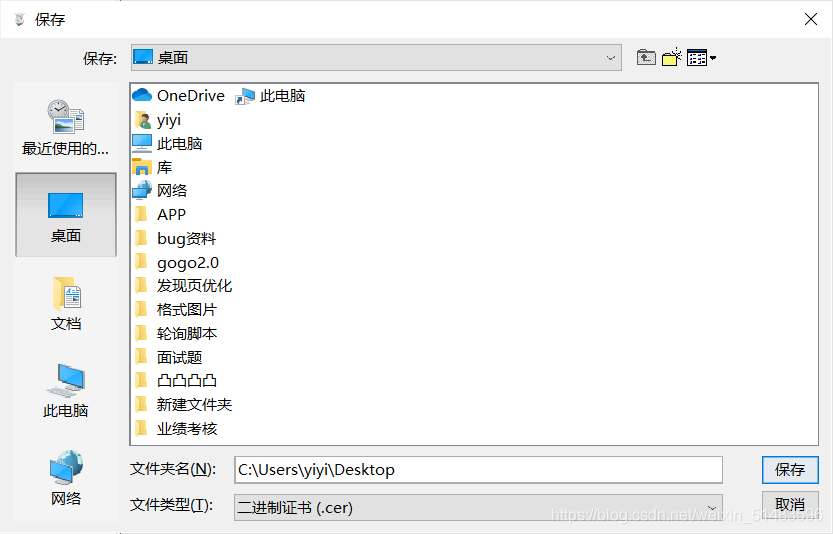The image size is (833, 534).
Task: Select the OneDrive cloud item
Action: tap(178, 96)
